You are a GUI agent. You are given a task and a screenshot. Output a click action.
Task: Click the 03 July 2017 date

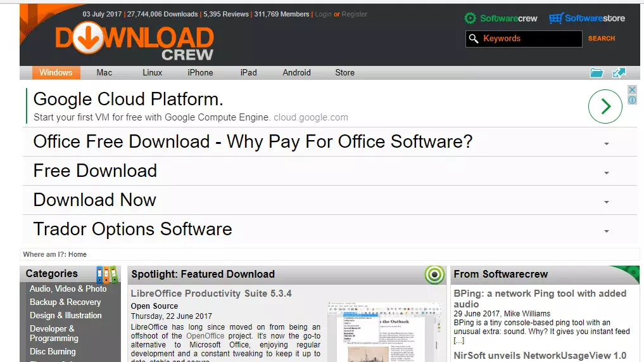click(102, 14)
